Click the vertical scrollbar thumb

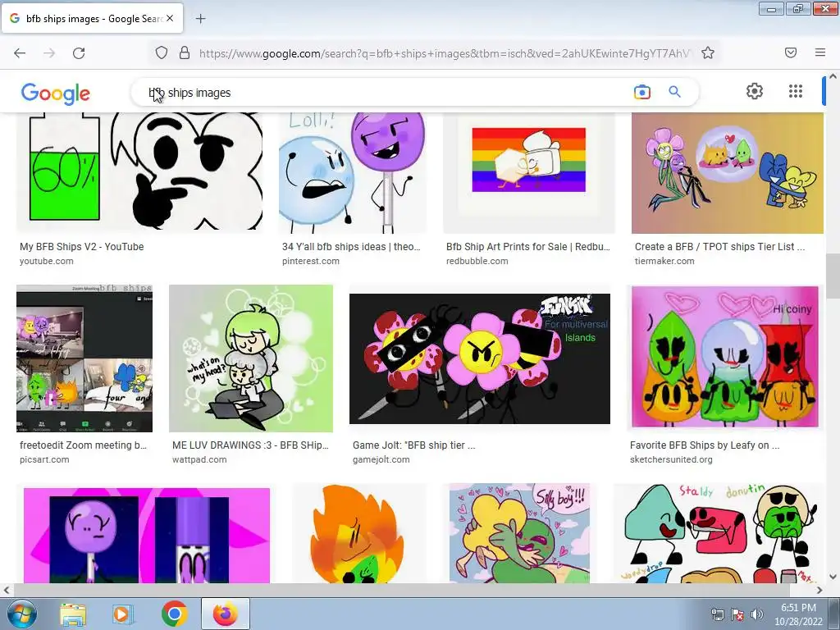click(x=833, y=276)
